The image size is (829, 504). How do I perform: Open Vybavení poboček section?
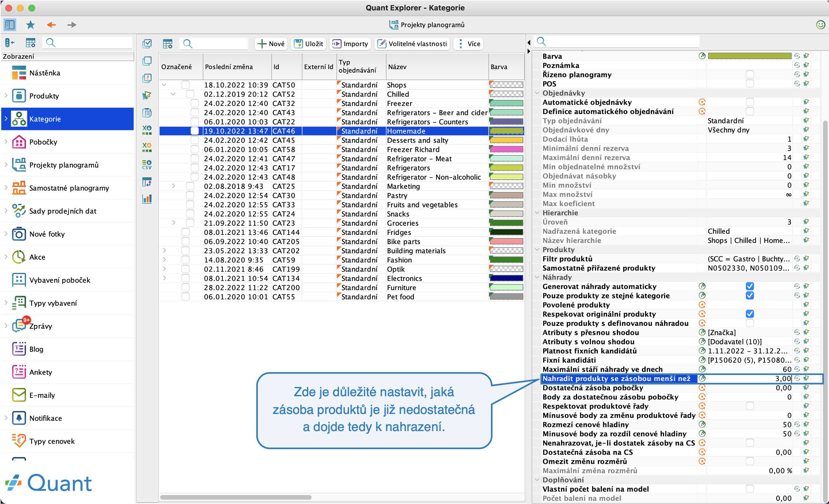(x=67, y=280)
